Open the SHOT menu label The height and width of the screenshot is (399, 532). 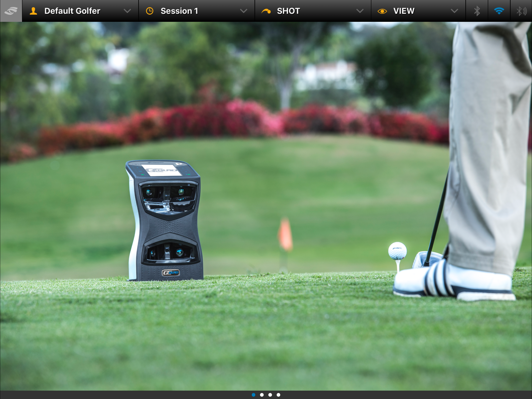288,11
